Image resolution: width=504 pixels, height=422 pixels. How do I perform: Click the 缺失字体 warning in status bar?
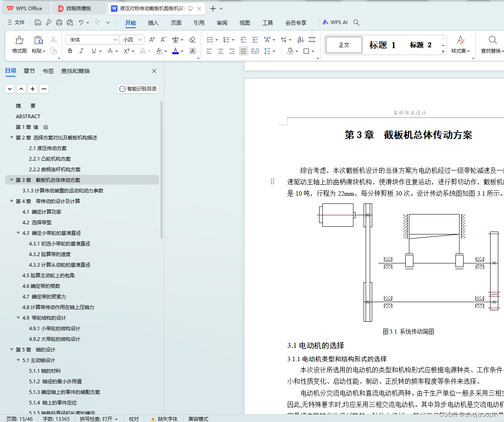click(164, 419)
